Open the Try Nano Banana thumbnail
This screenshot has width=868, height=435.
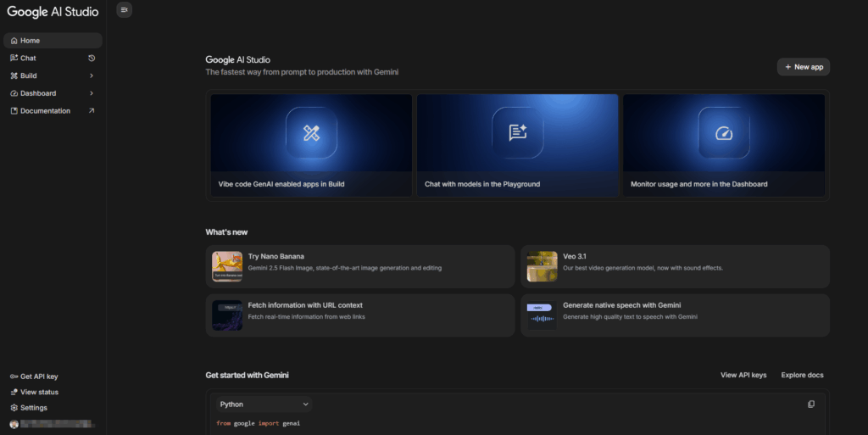(x=227, y=266)
